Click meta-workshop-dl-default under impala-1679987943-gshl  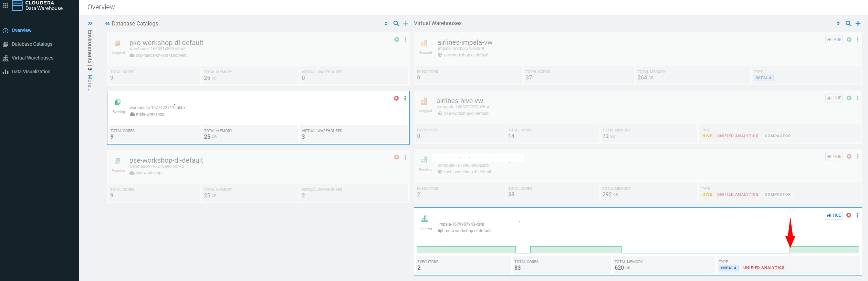(x=468, y=231)
